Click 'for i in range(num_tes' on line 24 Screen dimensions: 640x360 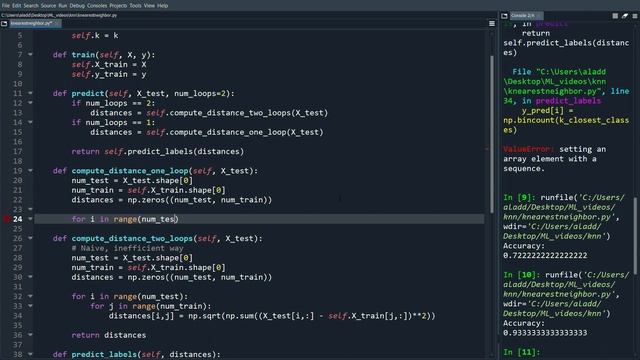124,219
